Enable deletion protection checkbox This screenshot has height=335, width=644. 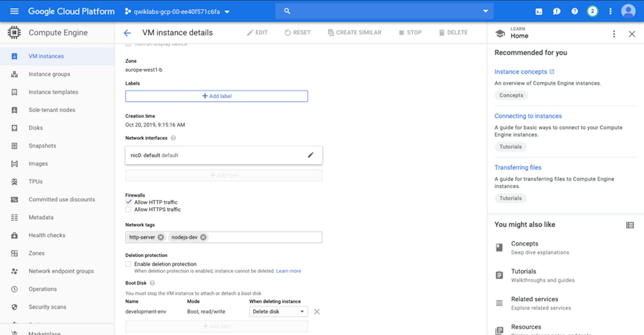click(128, 264)
